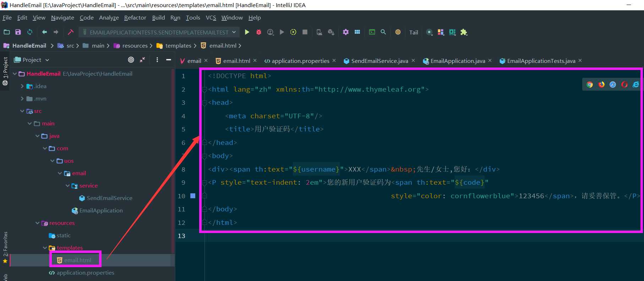Close the email editor tab
This screenshot has width=644, height=281.
click(206, 60)
